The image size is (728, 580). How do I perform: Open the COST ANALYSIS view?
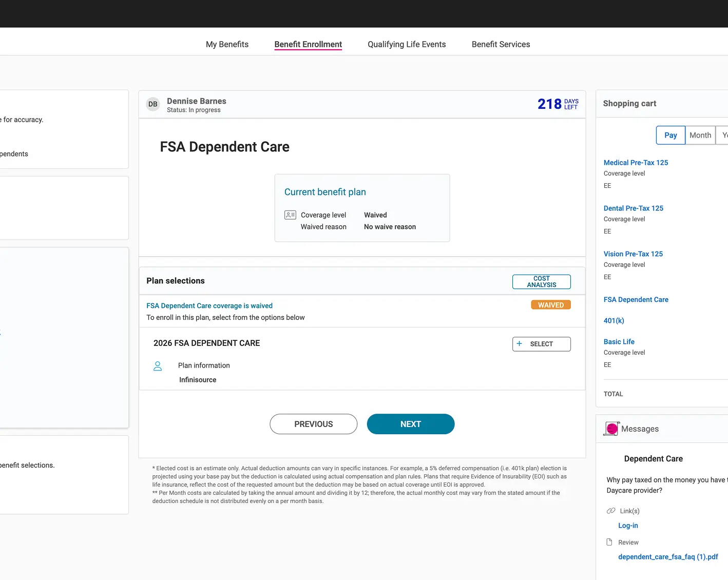point(541,281)
